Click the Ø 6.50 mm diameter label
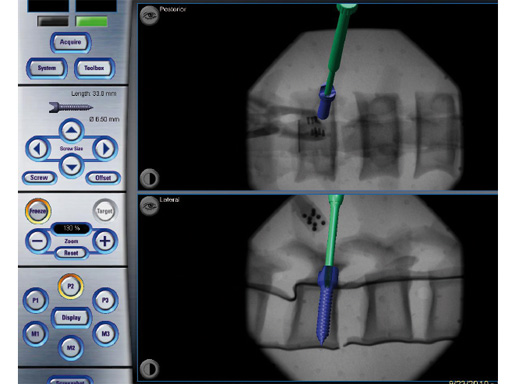 104,119
